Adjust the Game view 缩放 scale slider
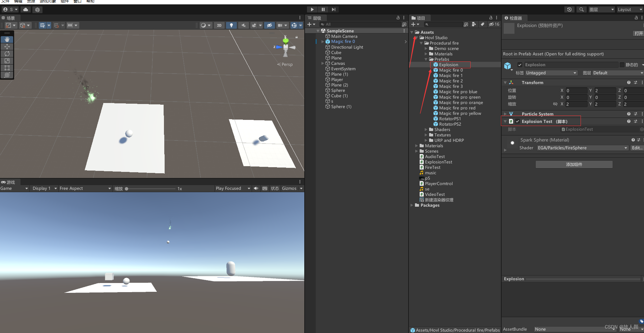The image size is (644, 333). click(x=150, y=189)
